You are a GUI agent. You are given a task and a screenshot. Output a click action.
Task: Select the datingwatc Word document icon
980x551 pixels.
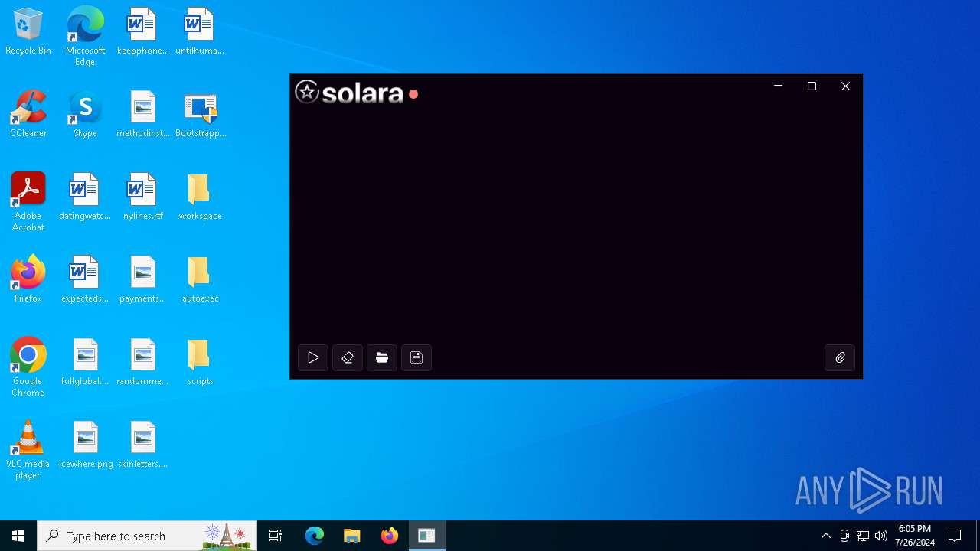(85, 197)
